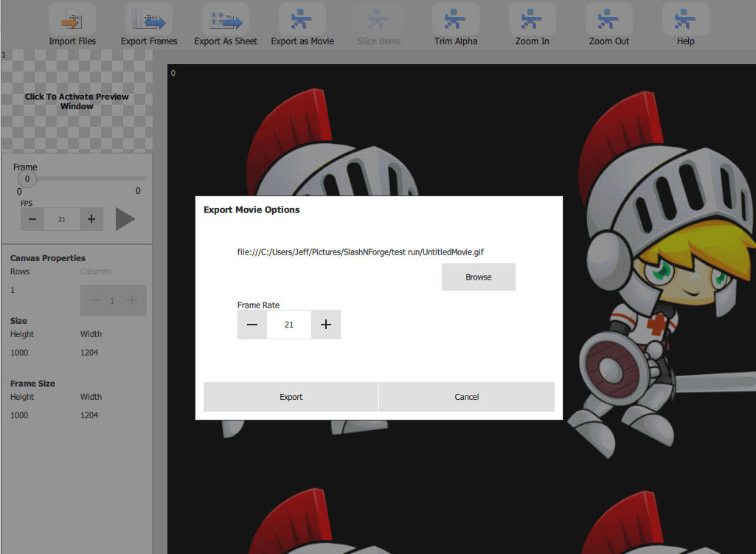Click the Frame Rate value field showing 21

[289, 325]
